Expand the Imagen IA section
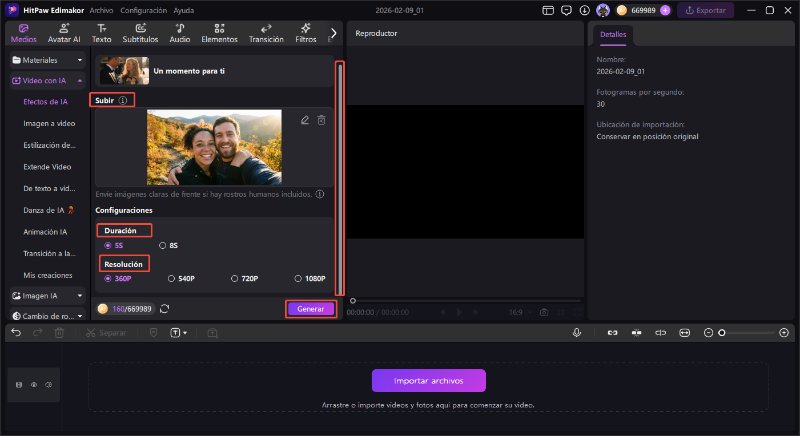Viewport: 800px width, 436px height. coord(47,296)
